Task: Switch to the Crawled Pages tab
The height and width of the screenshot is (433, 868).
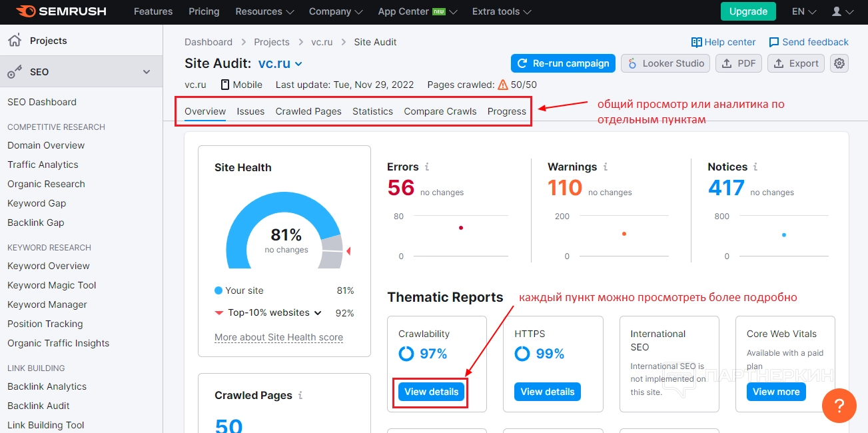Action: click(x=308, y=111)
